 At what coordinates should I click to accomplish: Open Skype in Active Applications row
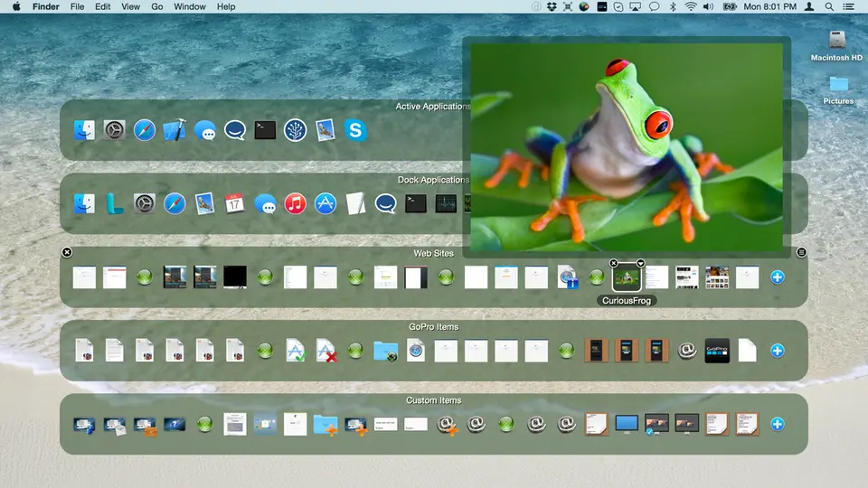click(x=355, y=130)
